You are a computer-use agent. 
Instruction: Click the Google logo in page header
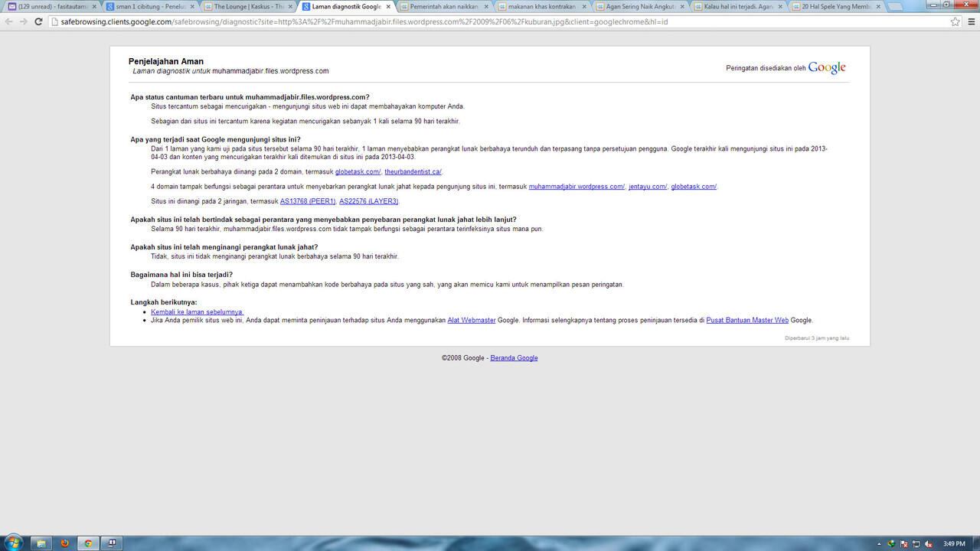827,67
